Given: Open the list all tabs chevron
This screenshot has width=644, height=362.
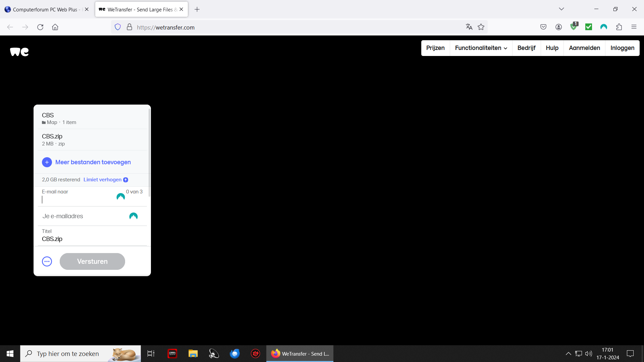Looking at the screenshot, I should click(561, 9).
